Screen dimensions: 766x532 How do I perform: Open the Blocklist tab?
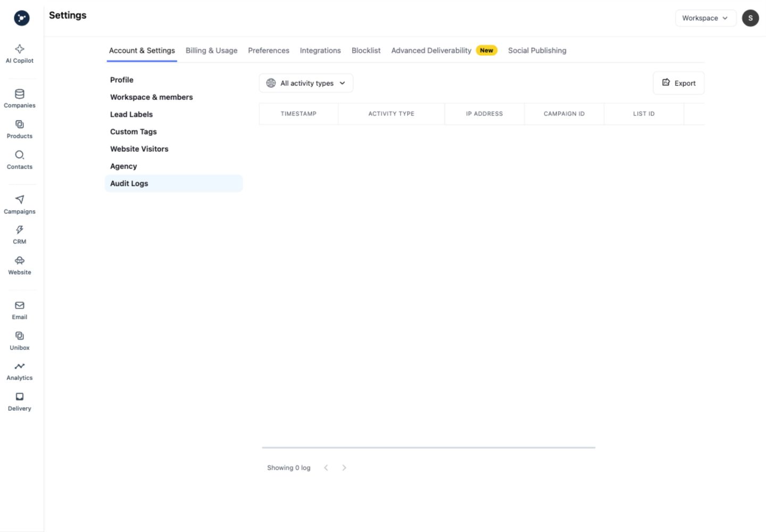[x=366, y=51]
